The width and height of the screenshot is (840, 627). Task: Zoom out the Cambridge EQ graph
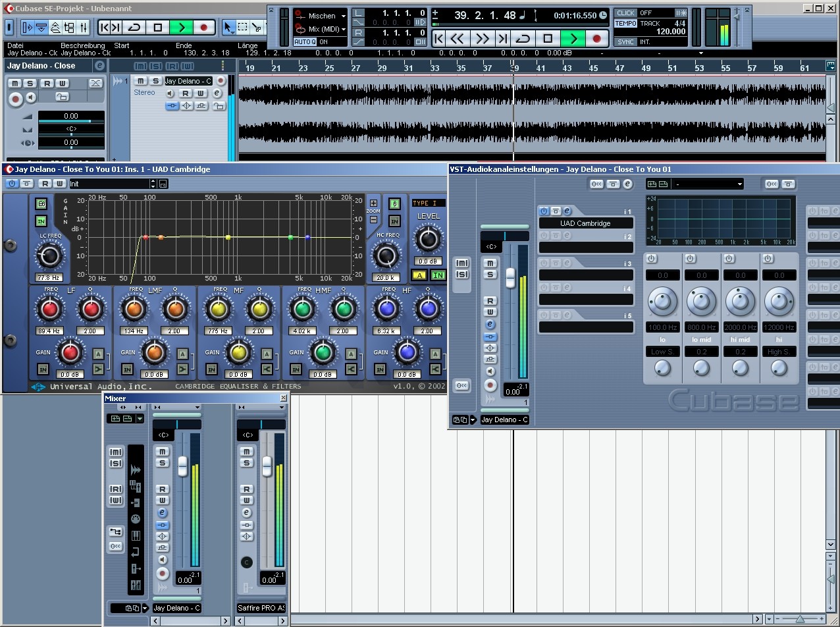374,219
